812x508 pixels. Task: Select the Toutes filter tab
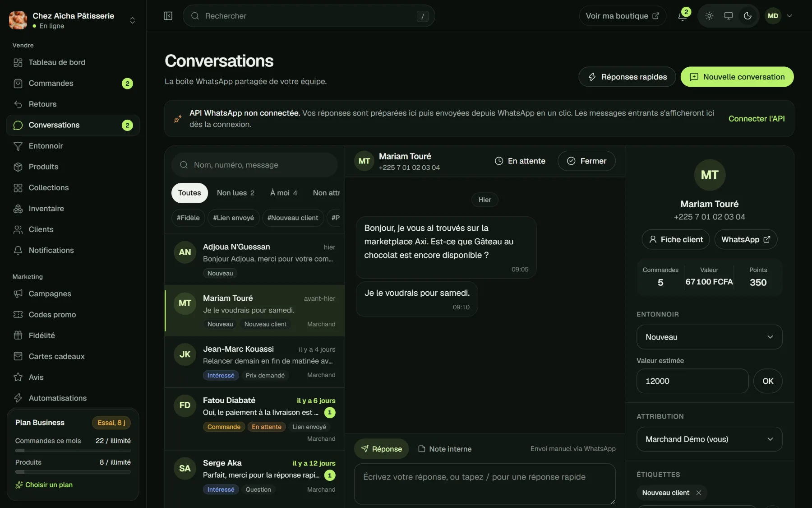(x=189, y=193)
